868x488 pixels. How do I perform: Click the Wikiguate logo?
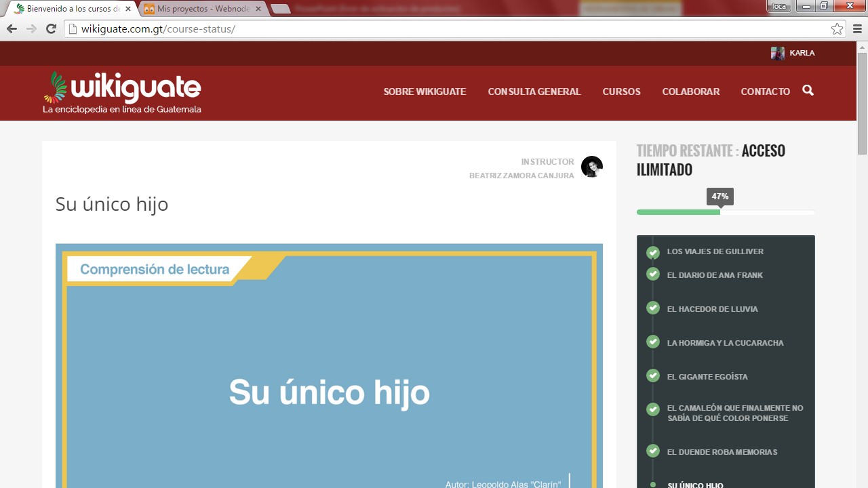pyautogui.click(x=123, y=92)
